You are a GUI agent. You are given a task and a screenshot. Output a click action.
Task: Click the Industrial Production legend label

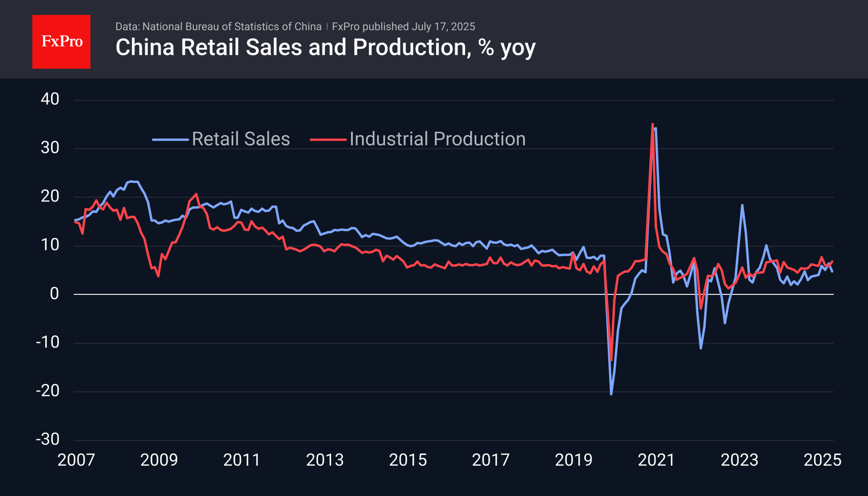(x=437, y=139)
